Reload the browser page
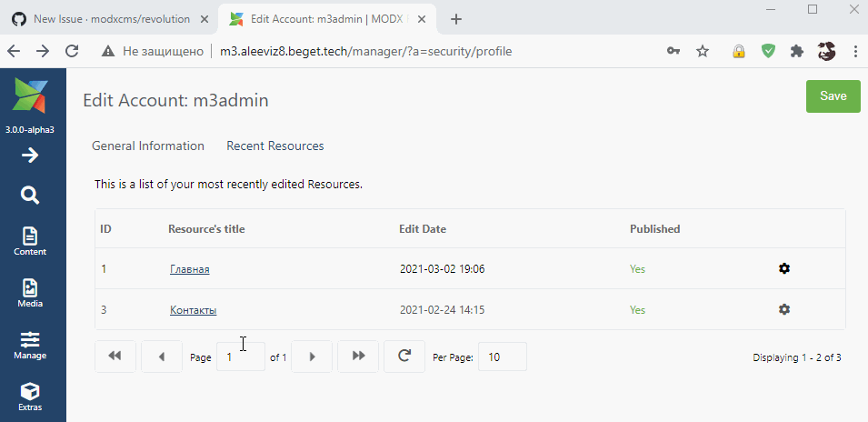This screenshot has height=422, width=868. pyautogui.click(x=72, y=52)
